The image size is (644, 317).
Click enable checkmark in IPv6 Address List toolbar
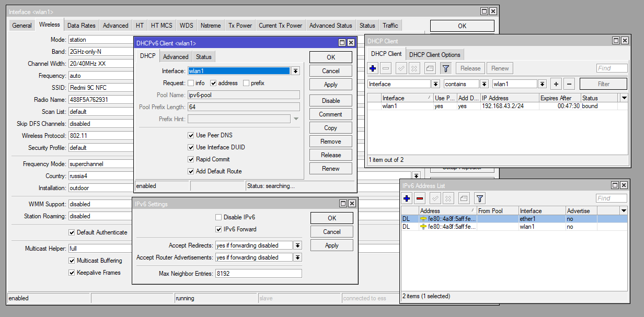[x=435, y=198]
